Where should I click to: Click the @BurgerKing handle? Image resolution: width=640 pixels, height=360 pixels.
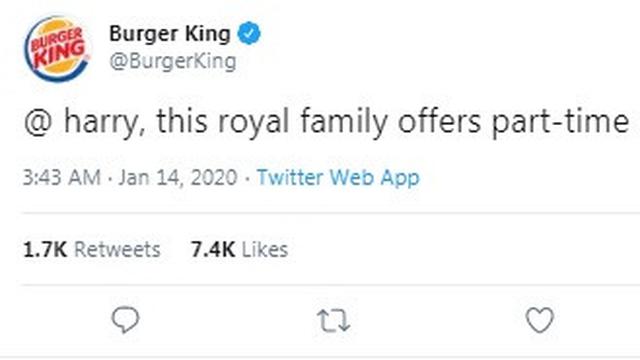[x=173, y=62]
